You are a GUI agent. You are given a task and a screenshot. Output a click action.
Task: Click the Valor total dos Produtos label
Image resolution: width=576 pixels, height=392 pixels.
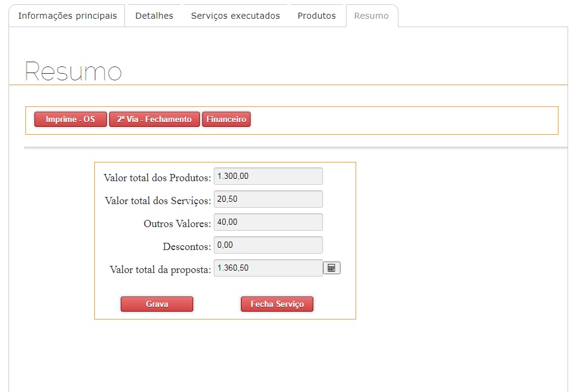click(x=157, y=178)
